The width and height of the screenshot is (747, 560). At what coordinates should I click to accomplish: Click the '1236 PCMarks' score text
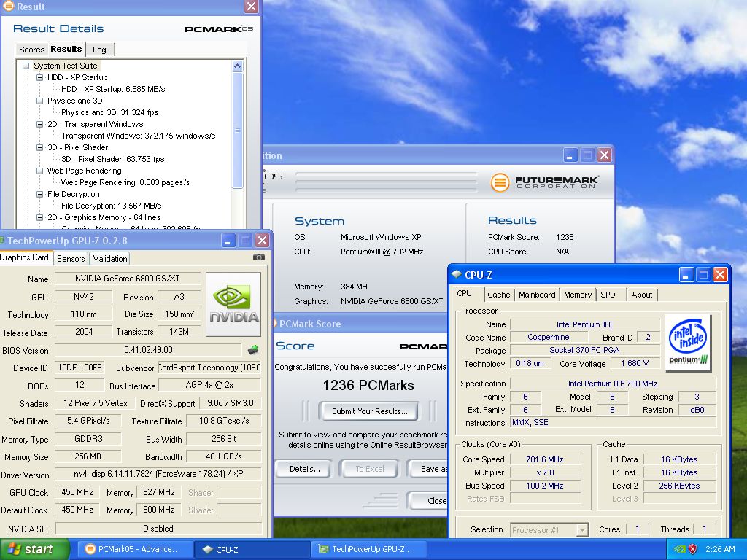coord(368,385)
